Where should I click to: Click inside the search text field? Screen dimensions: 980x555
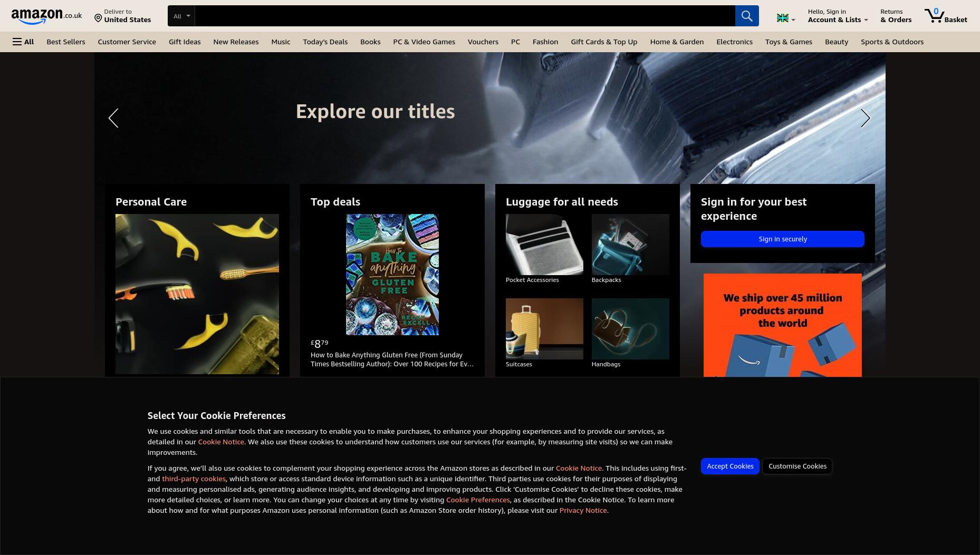(465, 16)
